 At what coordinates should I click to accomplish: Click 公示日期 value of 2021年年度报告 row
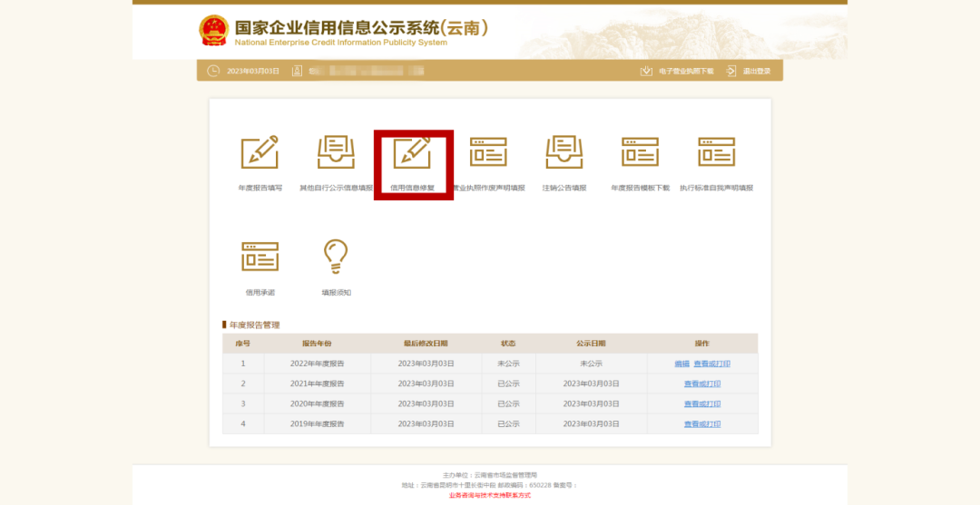591,384
